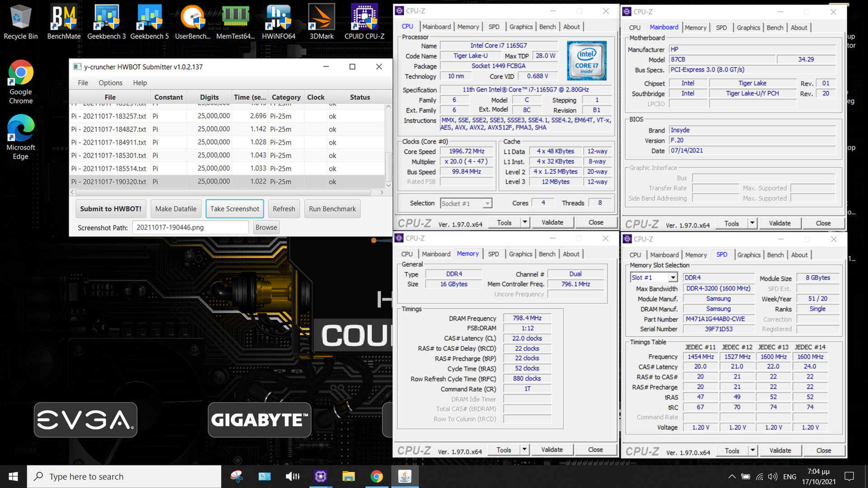Expand Tools dropdown arrow in Memory window

[x=524, y=450]
